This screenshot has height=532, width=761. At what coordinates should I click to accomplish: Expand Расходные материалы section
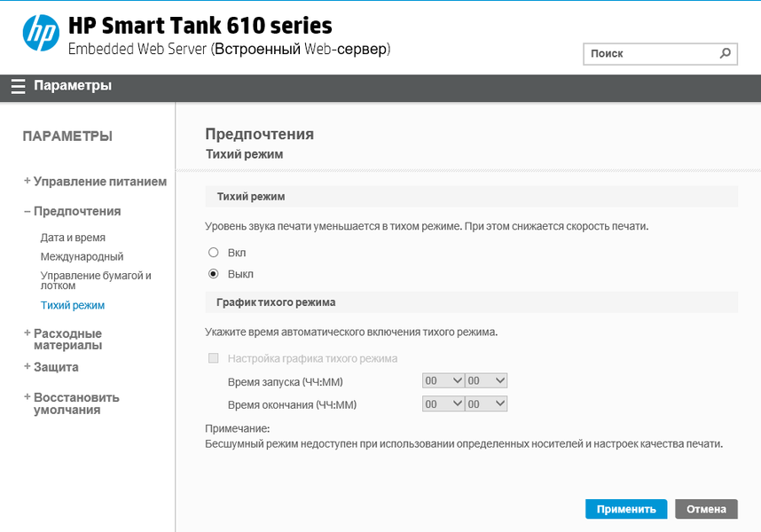[x=67, y=339]
